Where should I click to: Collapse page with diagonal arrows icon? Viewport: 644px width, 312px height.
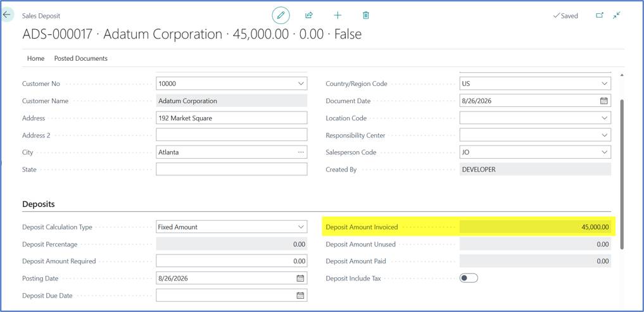[x=617, y=16]
